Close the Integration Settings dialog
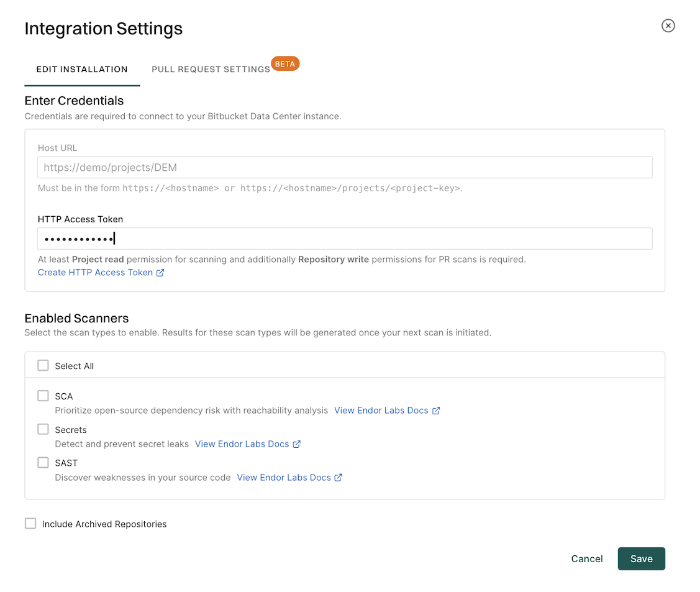 click(668, 25)
